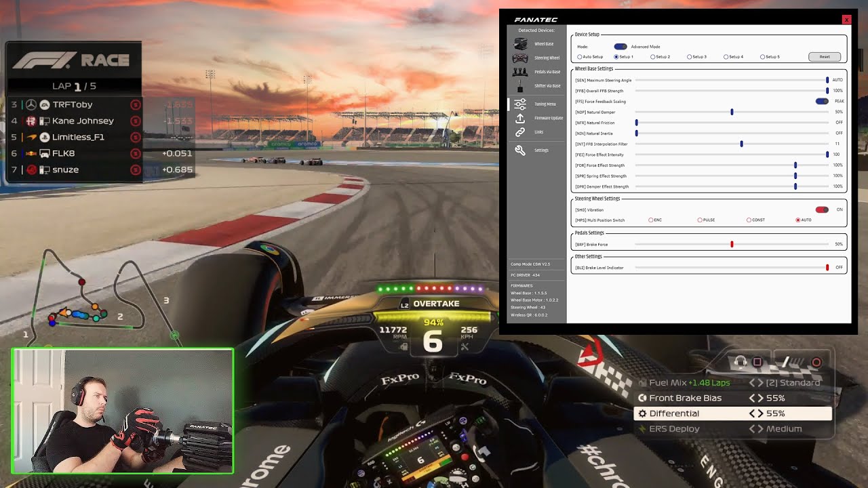Open Settings wrench icon in Fanatec sidebar
Viewport: 868px width, 488px height.
[520, 150]
